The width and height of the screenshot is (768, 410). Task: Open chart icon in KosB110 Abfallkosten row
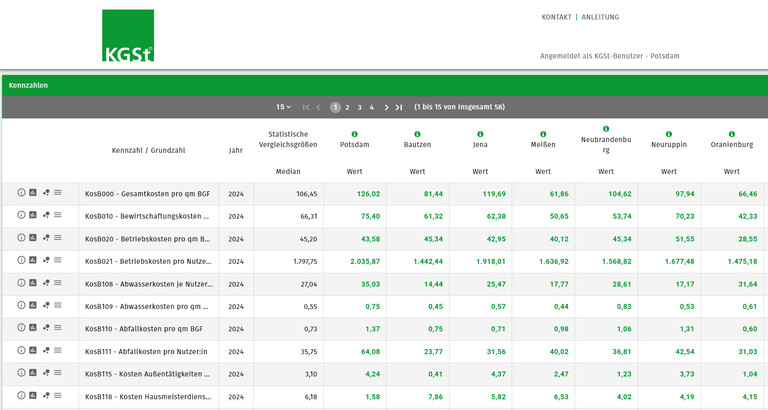33,328
